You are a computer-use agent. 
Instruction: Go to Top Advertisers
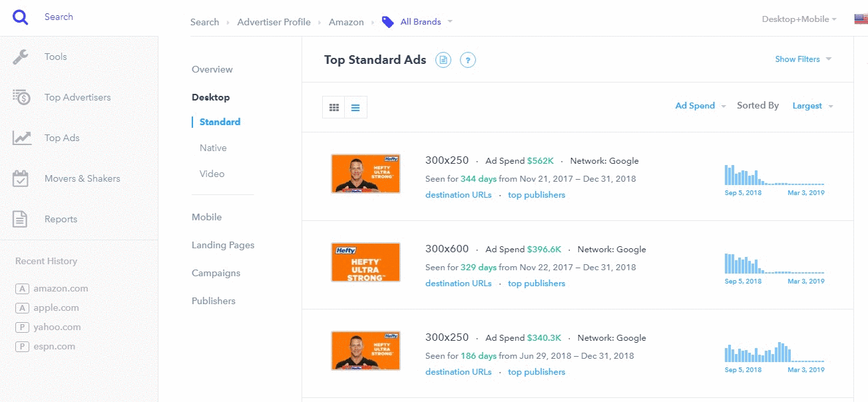(78, 97)
